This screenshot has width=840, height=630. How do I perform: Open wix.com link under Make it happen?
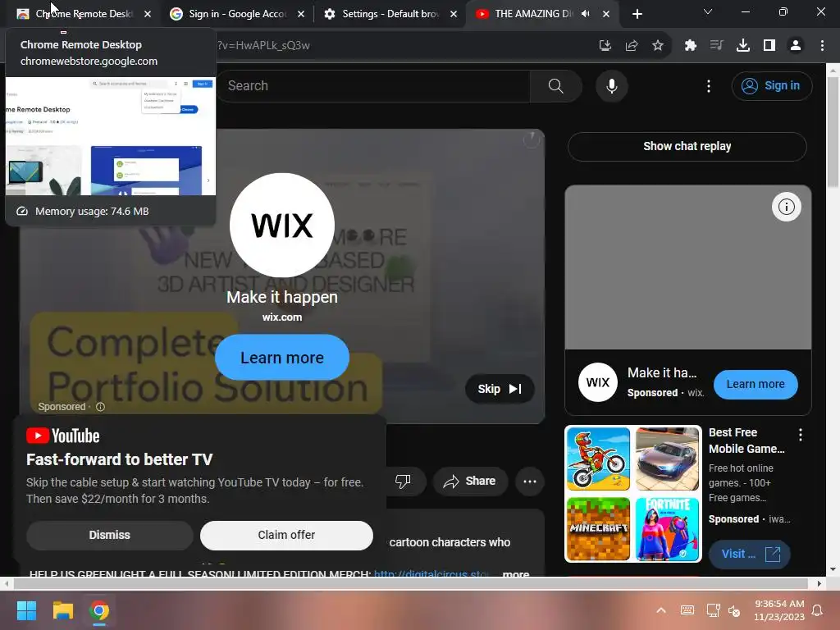coord(282,317)
